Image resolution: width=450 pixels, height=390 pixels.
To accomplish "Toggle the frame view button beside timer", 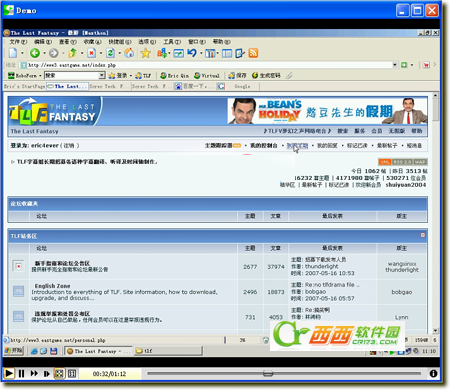I will pos(72,373).
